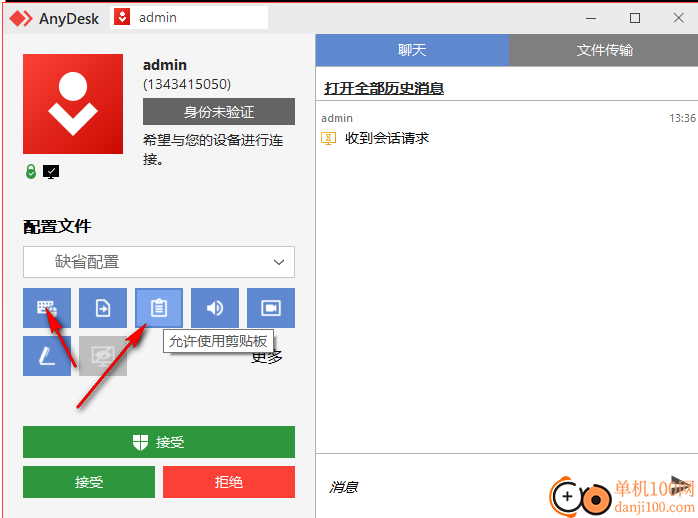This screenshot has width=698, height=518.
Task: Switch to the 聊天 tab
Action: point(412,50)
